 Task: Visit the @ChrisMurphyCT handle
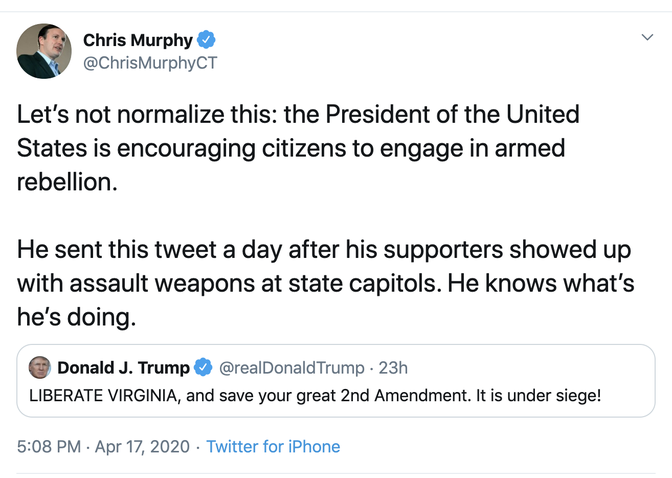150,63
